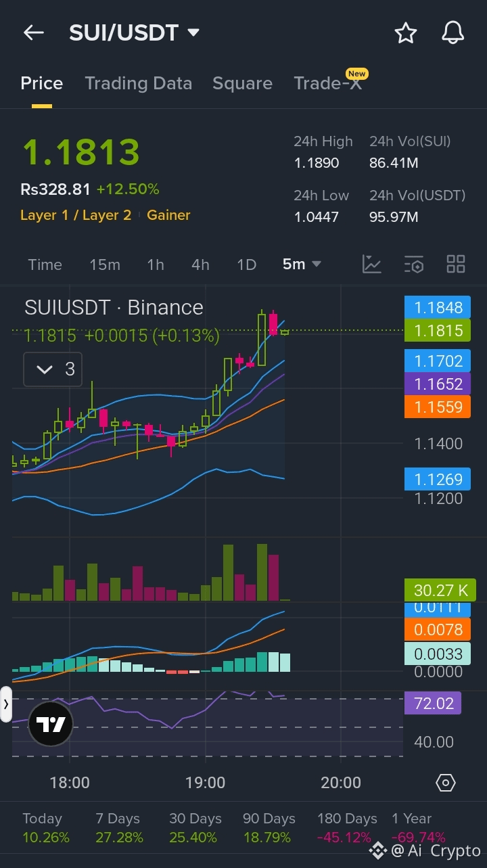This screenshot has width=487, height=868.
Task: Click the 20:00 time axis label
Action: [341, 783]
